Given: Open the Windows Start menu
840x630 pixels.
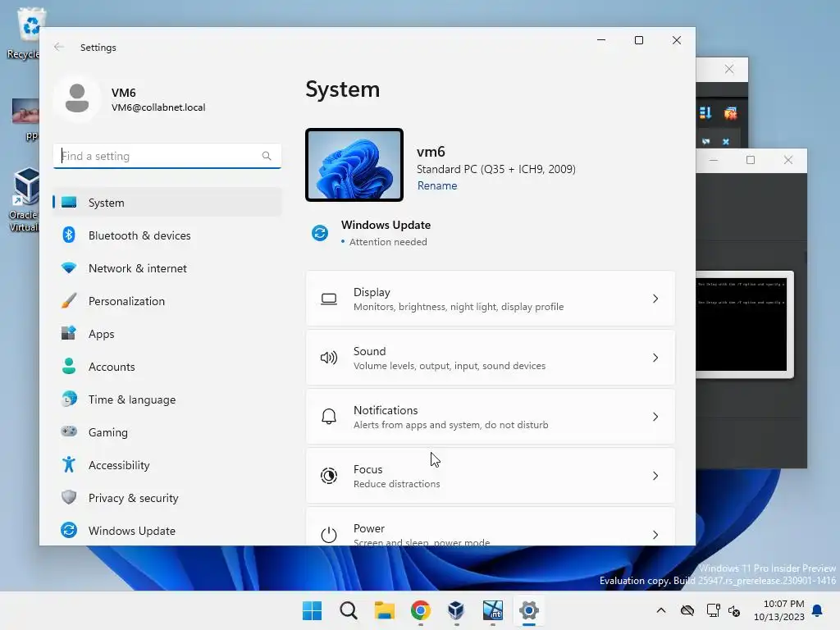Looking at the screenshot, I should click(x=312, y=610).
